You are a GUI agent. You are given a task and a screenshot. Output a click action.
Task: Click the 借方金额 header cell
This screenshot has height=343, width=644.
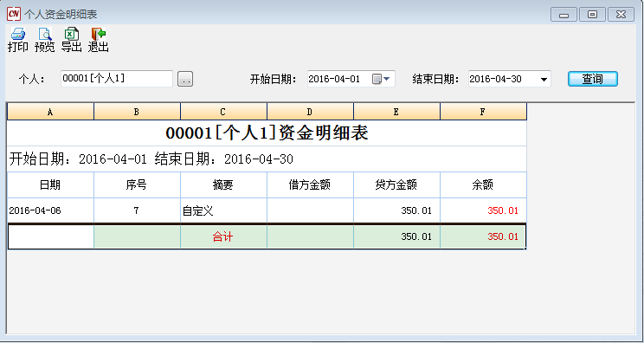[310, 184]
